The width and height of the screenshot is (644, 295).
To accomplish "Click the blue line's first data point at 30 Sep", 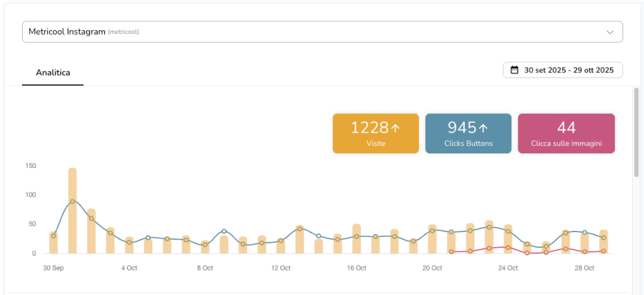I will pos(53,236).
